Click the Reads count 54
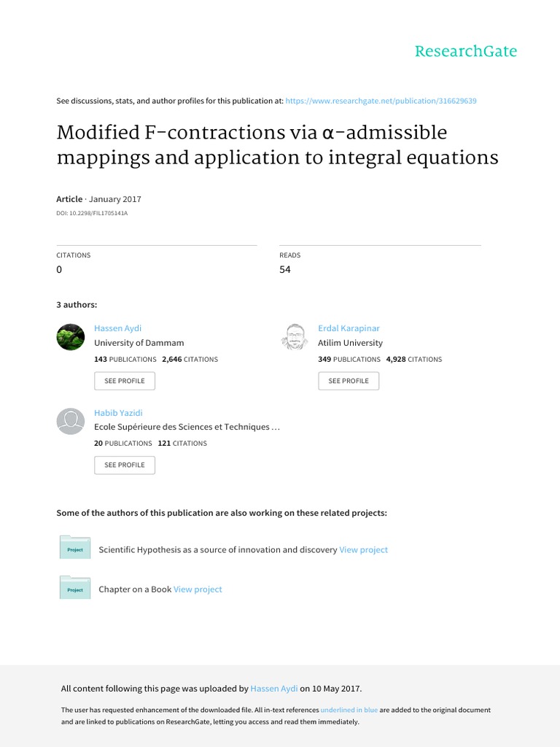 pos(285,269)
